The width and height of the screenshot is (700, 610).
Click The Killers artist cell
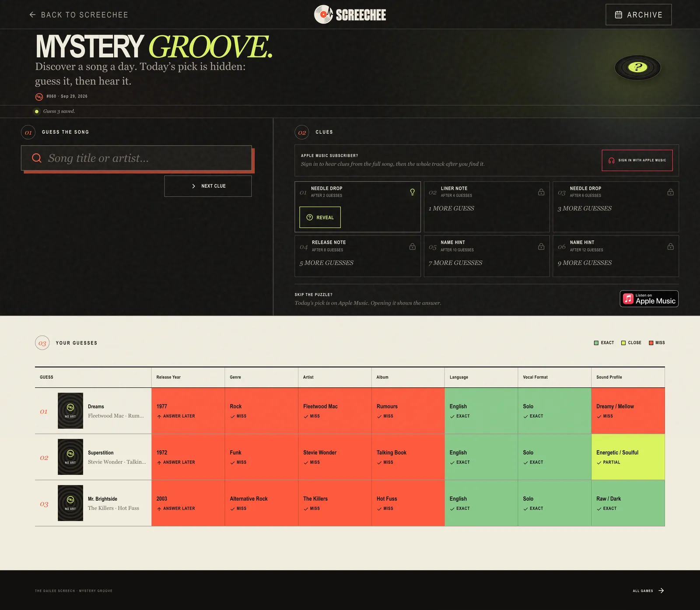[x=335, y=503]
